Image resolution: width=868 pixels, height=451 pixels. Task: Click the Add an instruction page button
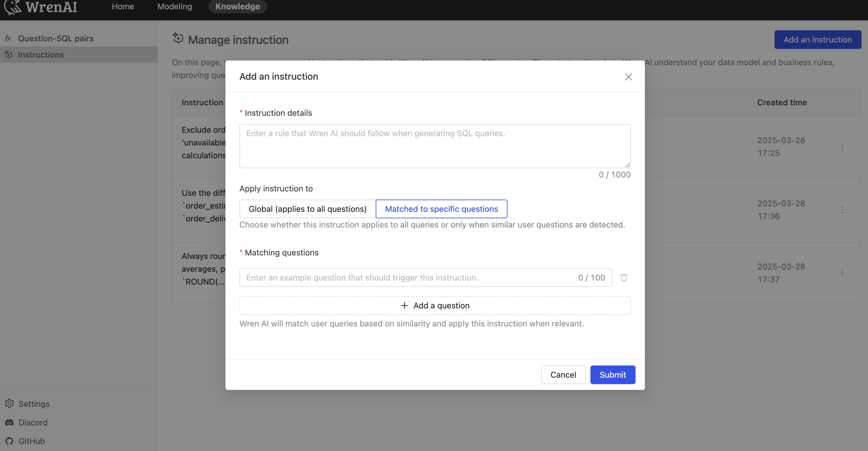818,40
